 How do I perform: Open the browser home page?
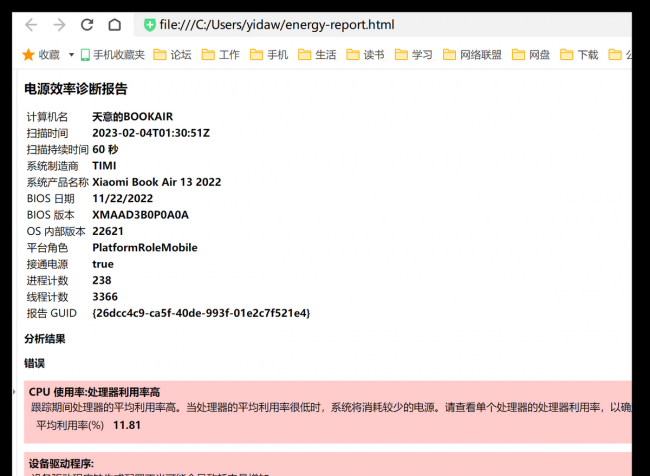[x=115, y=25]
